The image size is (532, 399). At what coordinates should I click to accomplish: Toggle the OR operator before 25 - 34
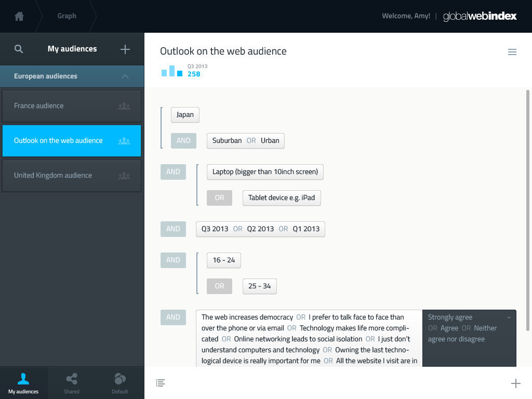pyautogui.click(x=219, y=286)
